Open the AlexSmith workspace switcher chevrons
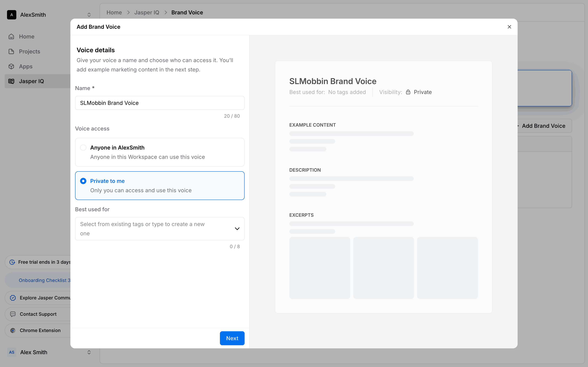The width and height of the screenshot is (588, 367). point(89,15)
